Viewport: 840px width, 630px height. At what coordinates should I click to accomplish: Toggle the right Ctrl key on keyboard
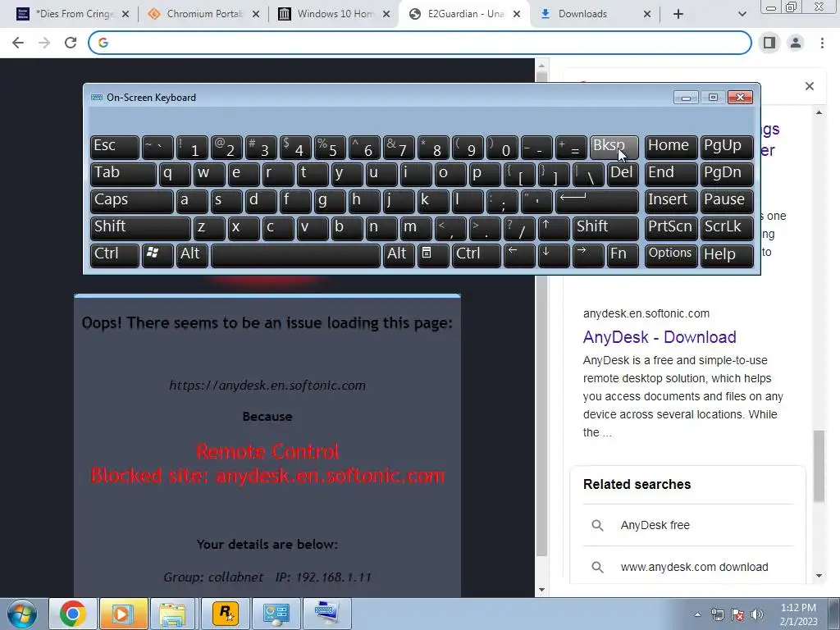click(x=477, y=256)
